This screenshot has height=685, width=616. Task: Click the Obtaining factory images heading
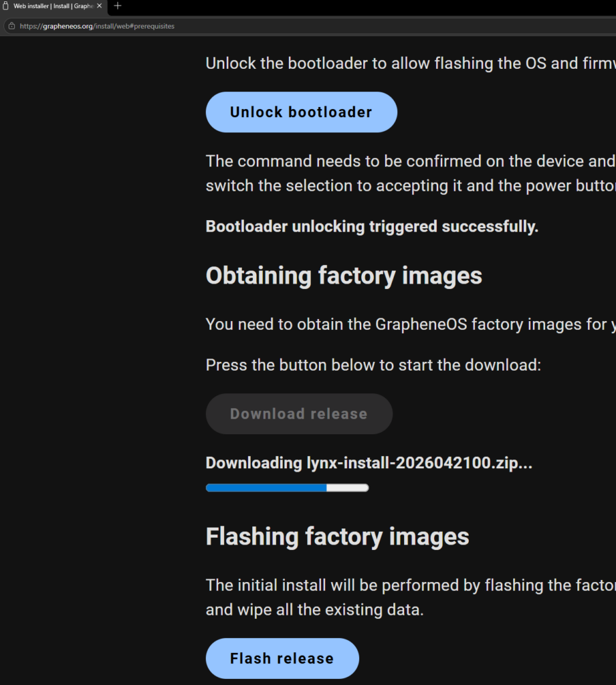344,276
